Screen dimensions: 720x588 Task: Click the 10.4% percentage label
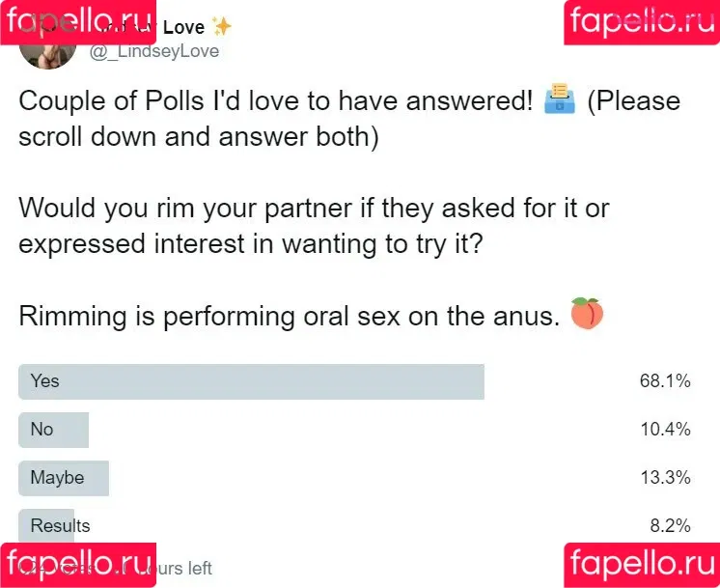[x=665, y=429]
